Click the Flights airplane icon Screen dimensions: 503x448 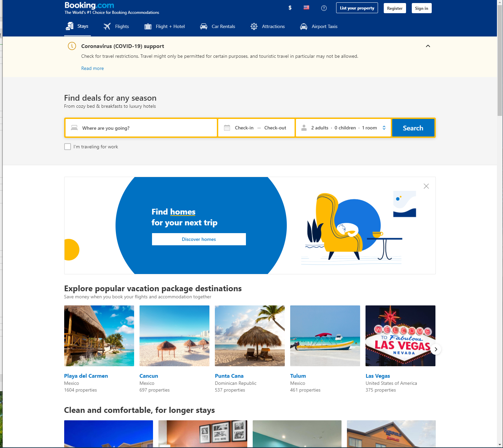(x=107, y=26)
